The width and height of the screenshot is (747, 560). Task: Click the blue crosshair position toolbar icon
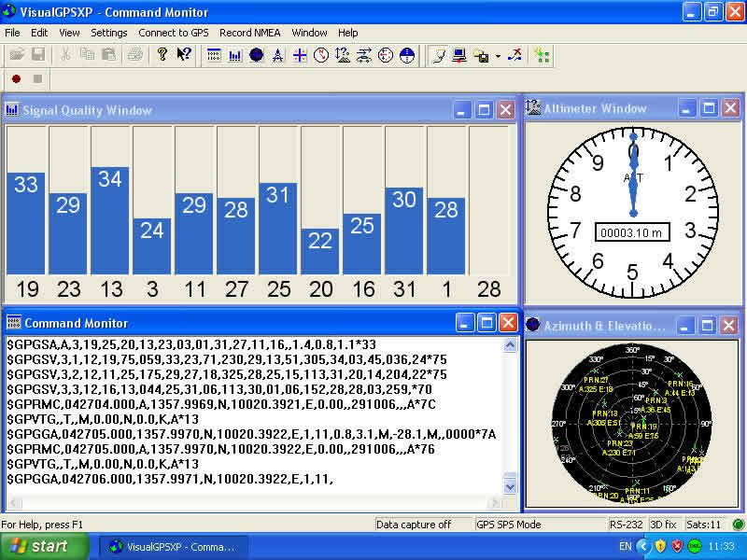click(299, 55)
